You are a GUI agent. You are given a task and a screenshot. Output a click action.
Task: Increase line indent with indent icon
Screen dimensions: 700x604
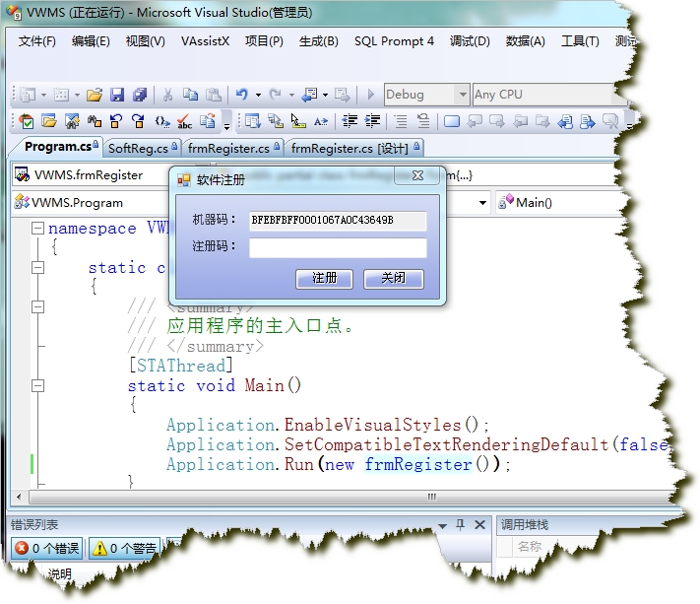372,121
